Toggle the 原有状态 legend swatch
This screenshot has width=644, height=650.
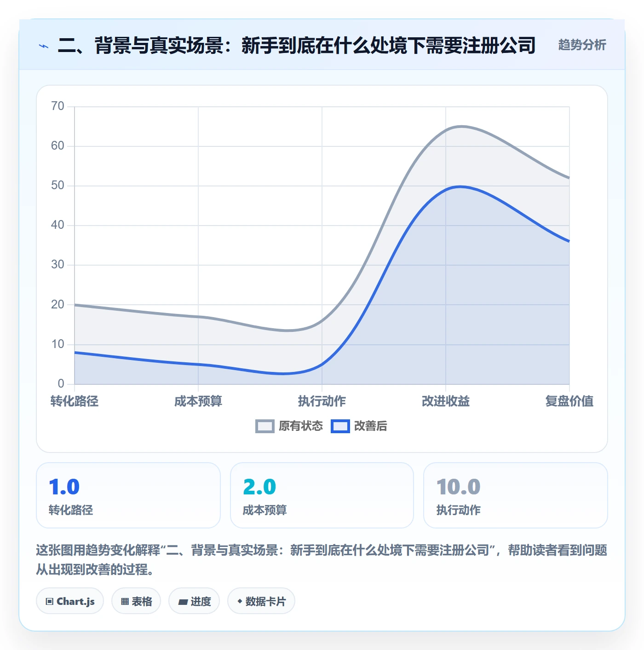click(264, 426)
